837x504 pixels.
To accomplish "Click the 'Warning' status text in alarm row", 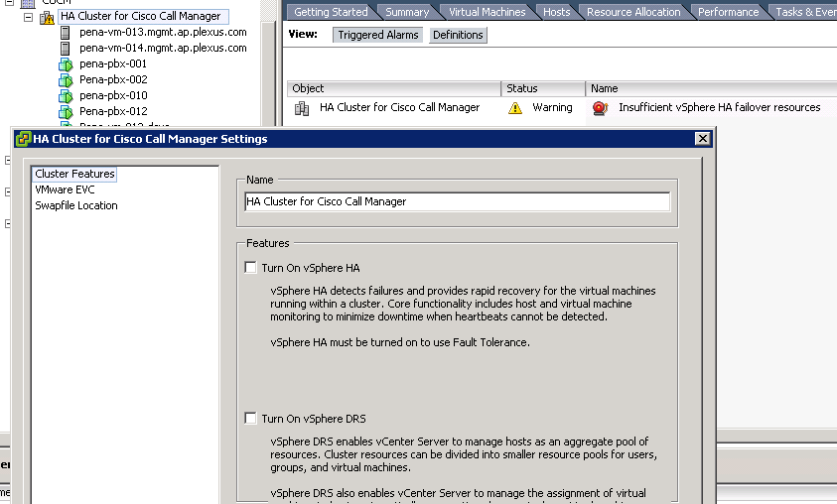I will click(x=552, y=108).
